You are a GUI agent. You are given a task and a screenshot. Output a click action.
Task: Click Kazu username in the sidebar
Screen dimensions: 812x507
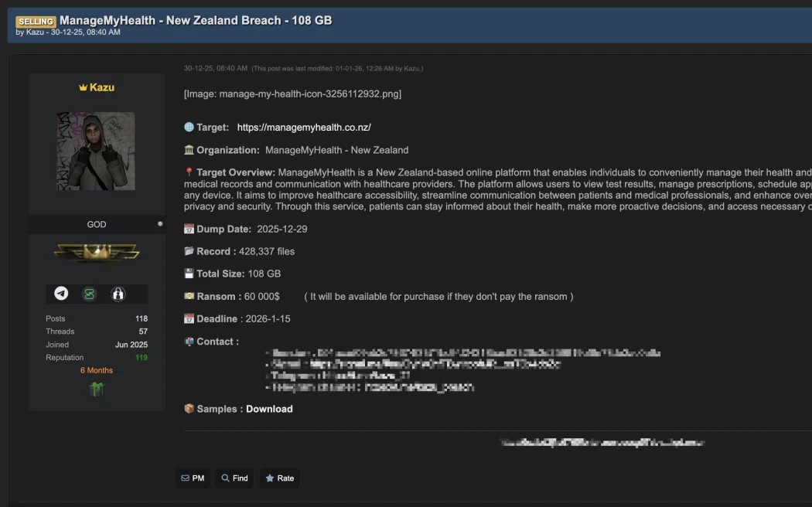(x=101, y=87)
